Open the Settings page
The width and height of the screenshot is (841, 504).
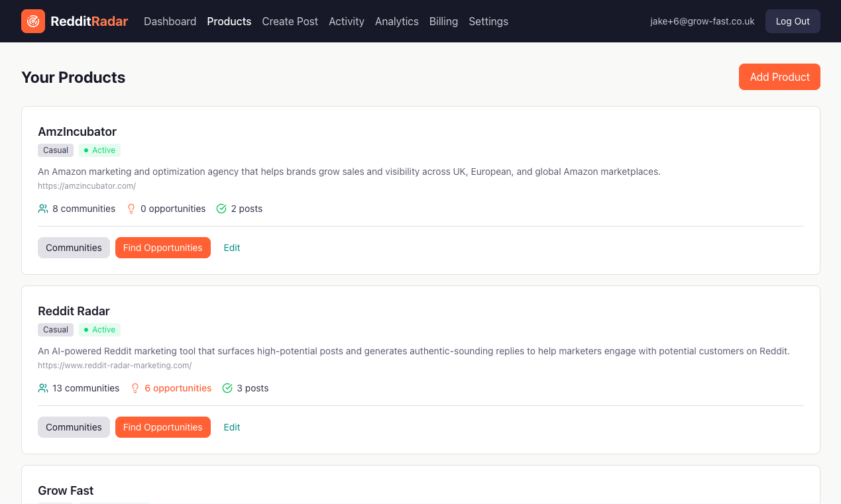pos(488,21)
